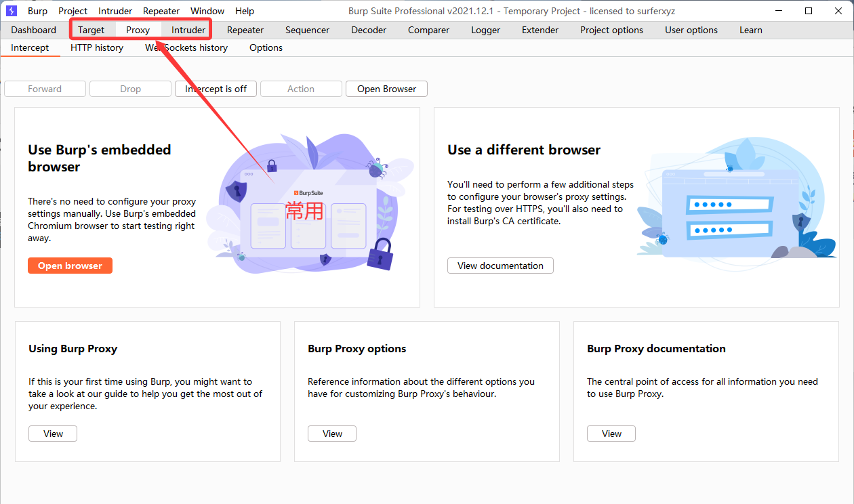Click the Forward button
The width and height of the screenshot is (854, 504).
pyautogui.click(x=45, y=89)
